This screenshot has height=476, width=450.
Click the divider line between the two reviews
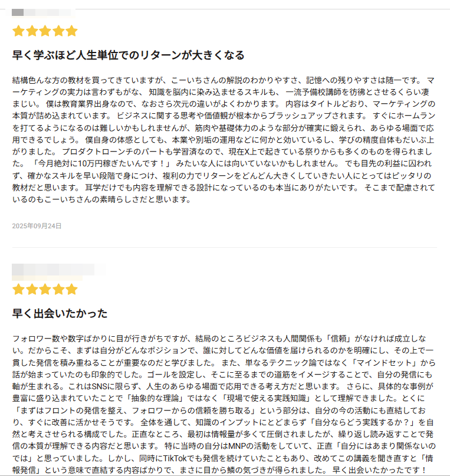tap(225, 247)
